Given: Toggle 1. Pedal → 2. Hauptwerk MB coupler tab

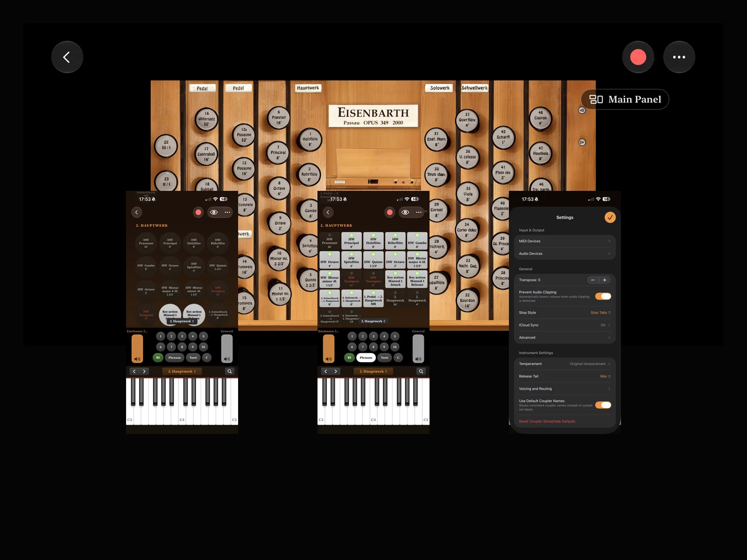Looking at the screenshot, I should tap(373, 299).
